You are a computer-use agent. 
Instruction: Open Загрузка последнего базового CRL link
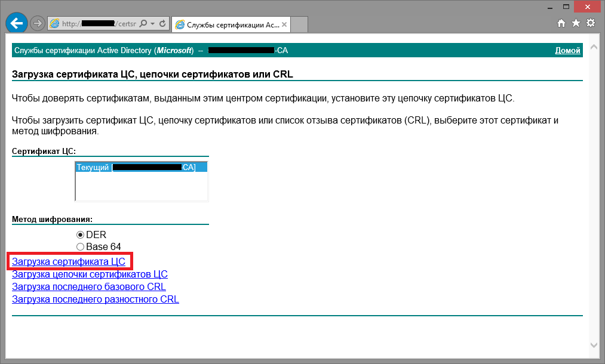pyautogui.click(x=89, y=287)
